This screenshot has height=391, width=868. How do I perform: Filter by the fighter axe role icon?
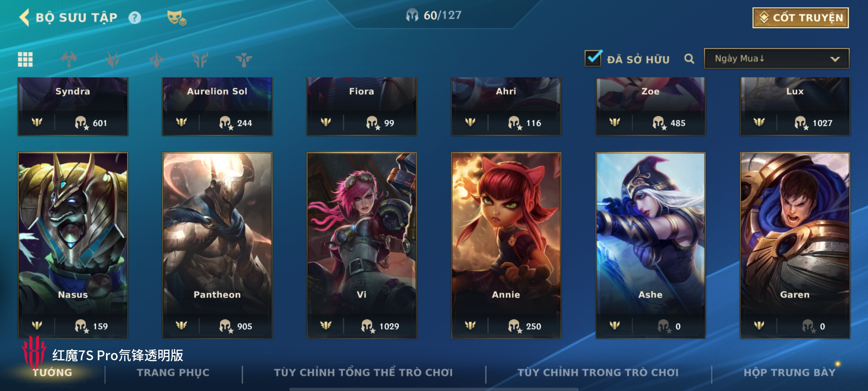(x=69, y=59)
